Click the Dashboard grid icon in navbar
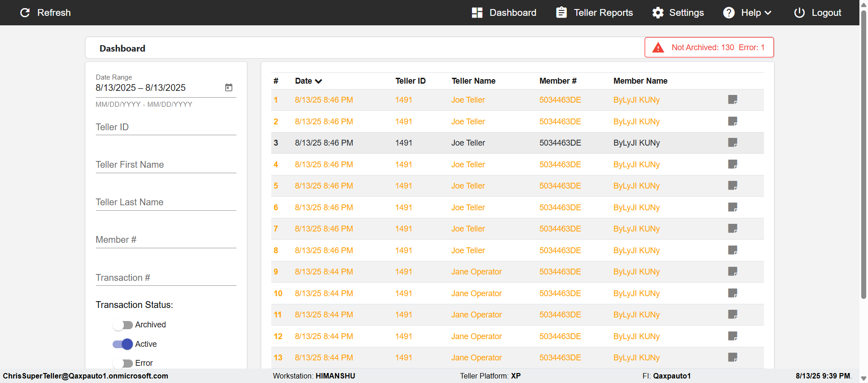The image size is (868, 383). 477,13
